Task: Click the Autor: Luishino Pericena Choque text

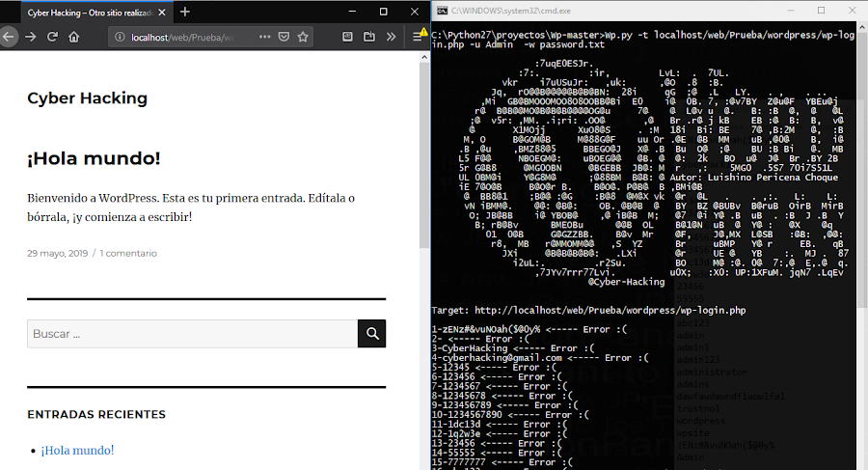Action: (754, 178)
